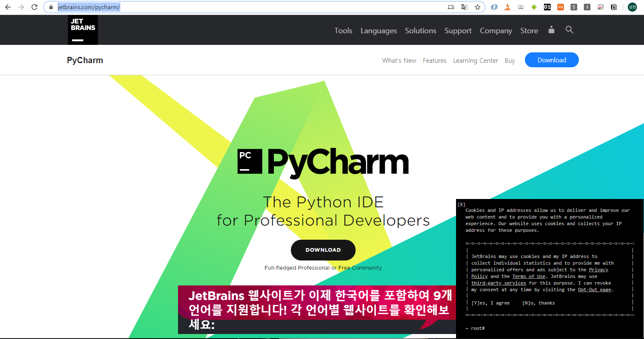Open the orange cone extension icon
644x339 pixels.
coord(507,7)
